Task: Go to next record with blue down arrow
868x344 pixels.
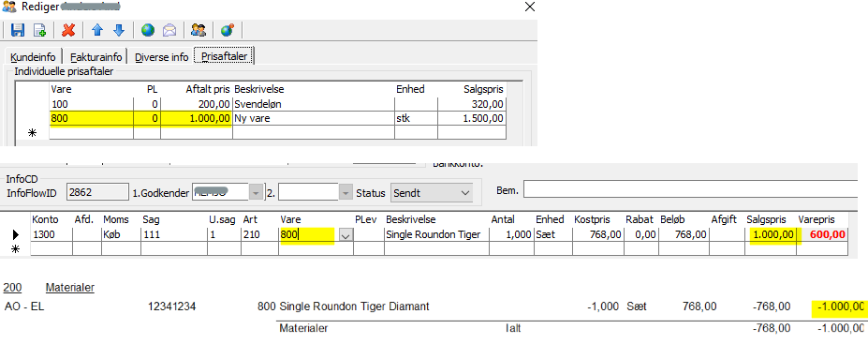Action: 119,30
